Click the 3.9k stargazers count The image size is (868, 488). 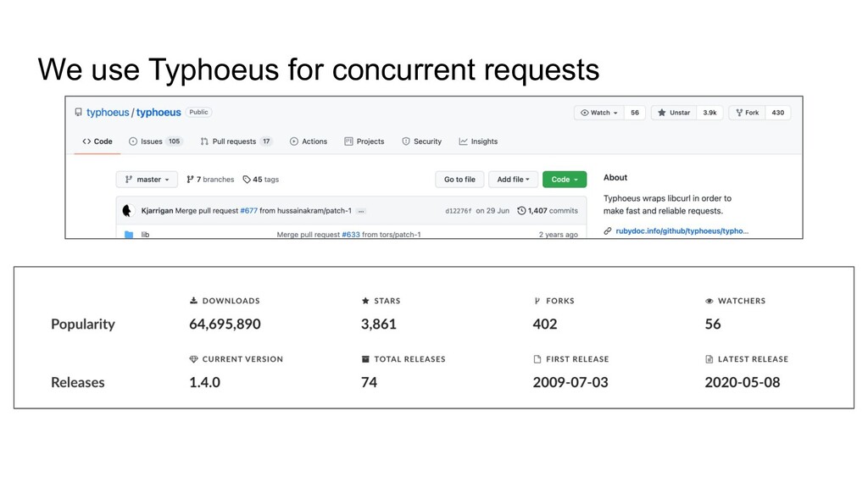tap(709, 113)
